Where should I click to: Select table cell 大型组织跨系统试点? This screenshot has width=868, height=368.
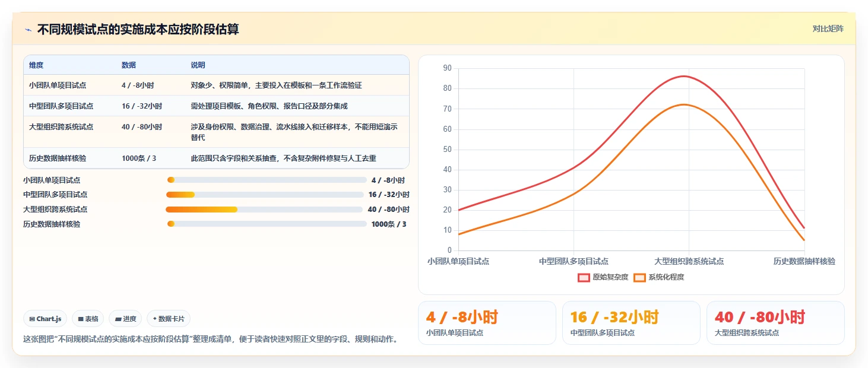tap(61, 127)
